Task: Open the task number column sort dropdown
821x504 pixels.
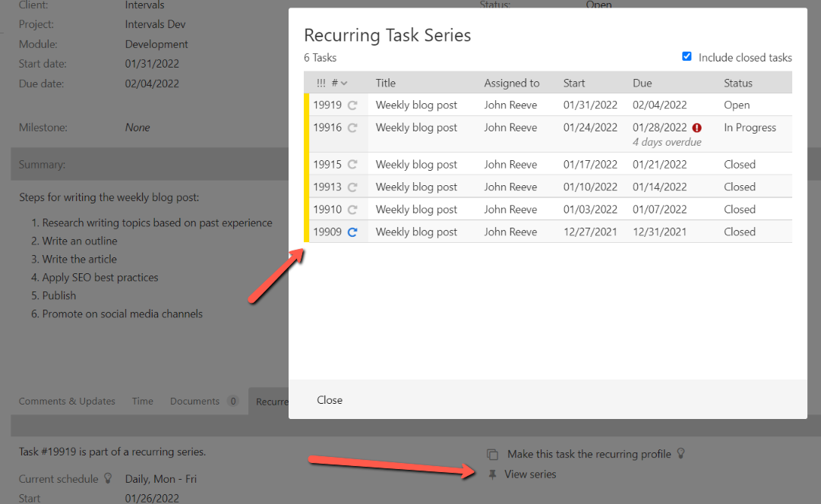Action: click(x=343, y=83)
